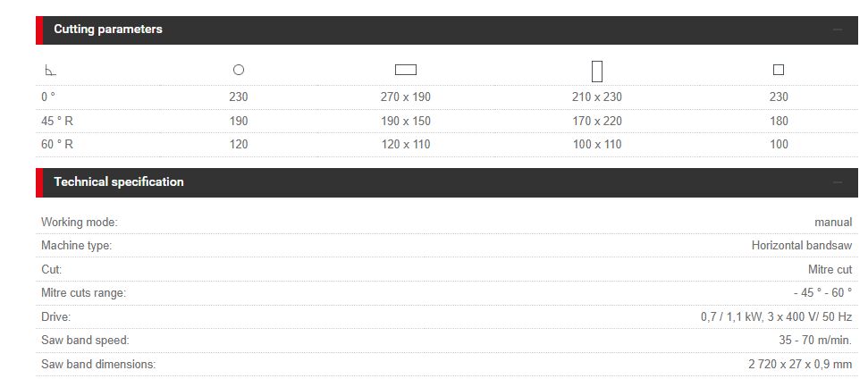Select the 45 ° R row label

pyautogui.click(x=57, y=121)
